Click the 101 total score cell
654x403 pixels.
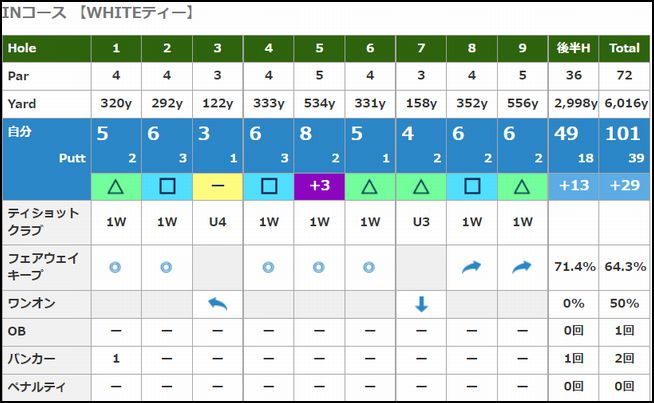(624, 136)
